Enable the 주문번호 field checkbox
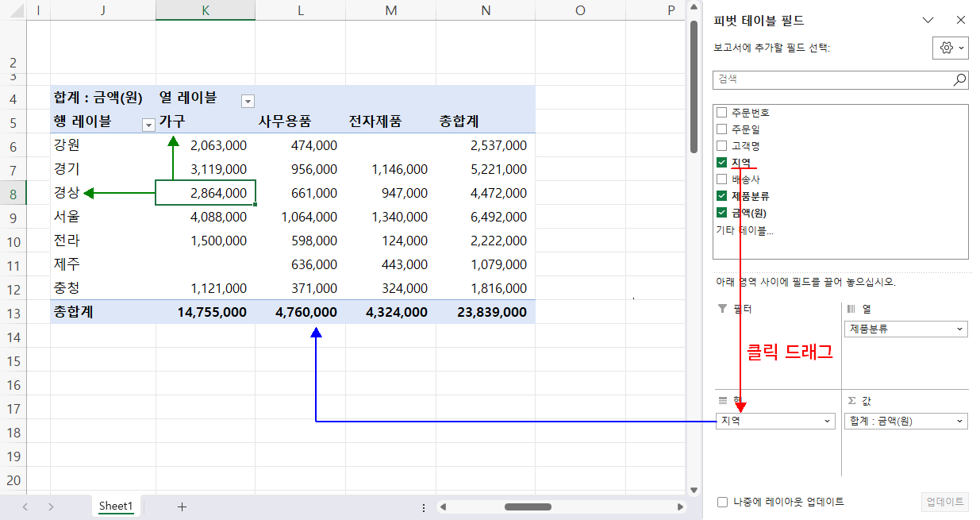This screenshot has width=980, height=520. [x=722, y=112]
